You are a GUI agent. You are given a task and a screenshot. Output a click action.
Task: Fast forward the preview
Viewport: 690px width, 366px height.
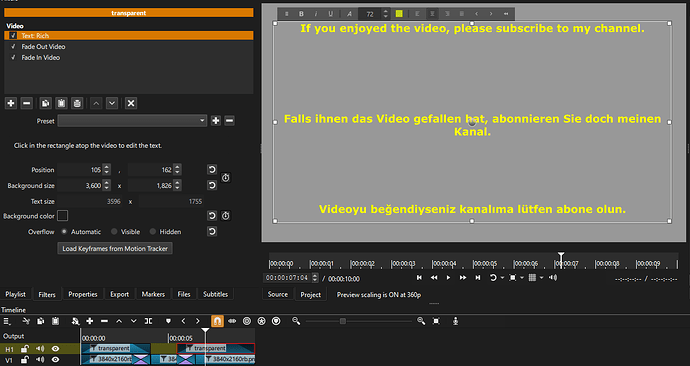coord(462,278)
